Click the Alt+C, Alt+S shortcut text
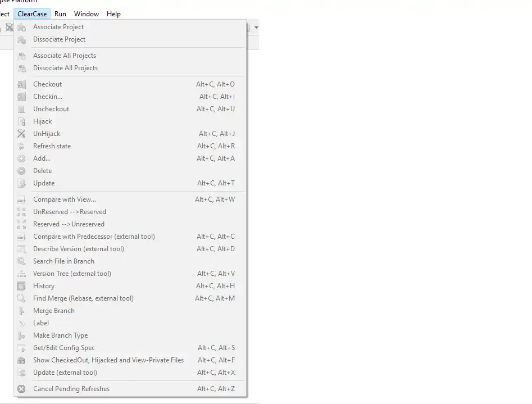The width and height of the screenshot is (532, 404). click(216, 348)
